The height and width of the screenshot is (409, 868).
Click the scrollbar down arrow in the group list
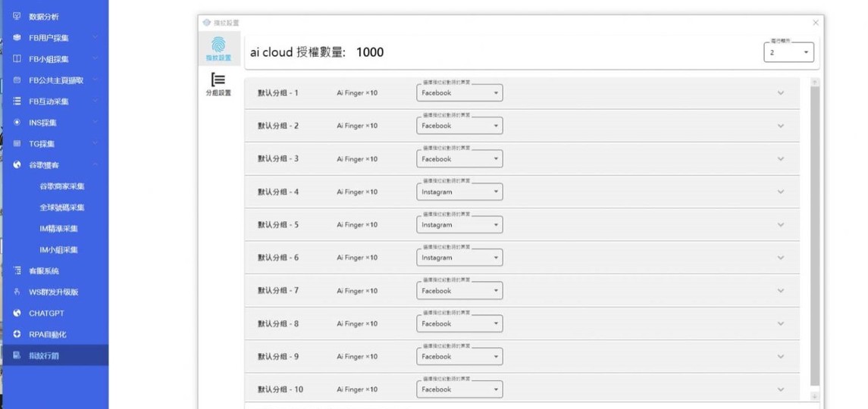(815, 395)
